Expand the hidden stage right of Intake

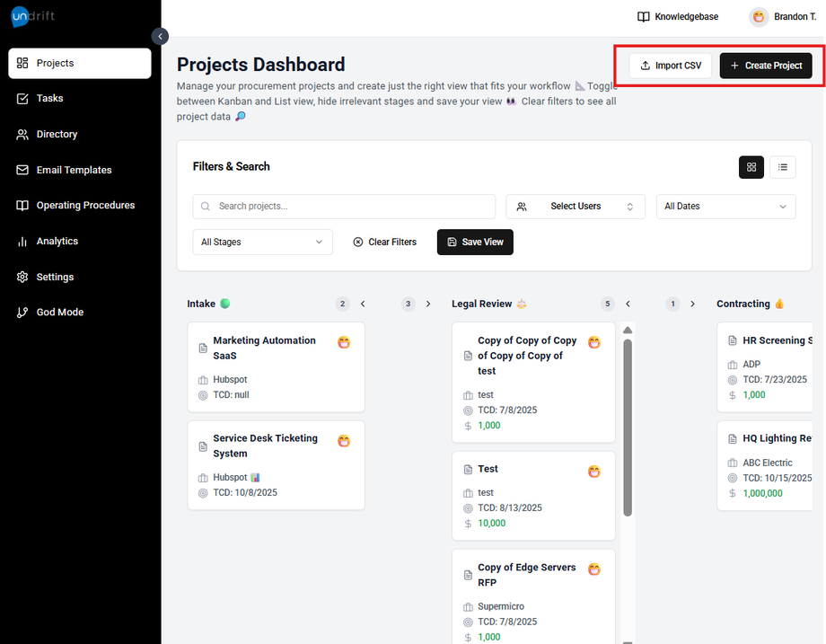click(x=428, y=304)
